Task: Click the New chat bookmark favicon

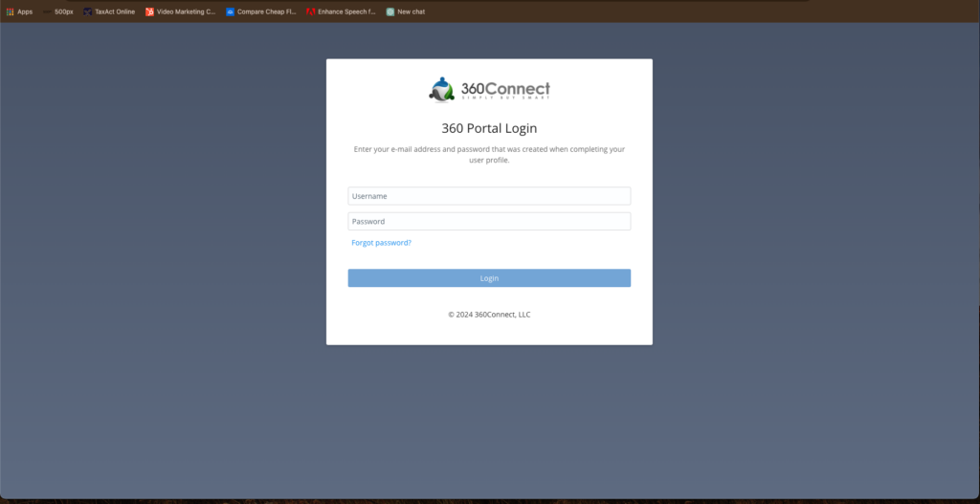Action: coord(390,11)
